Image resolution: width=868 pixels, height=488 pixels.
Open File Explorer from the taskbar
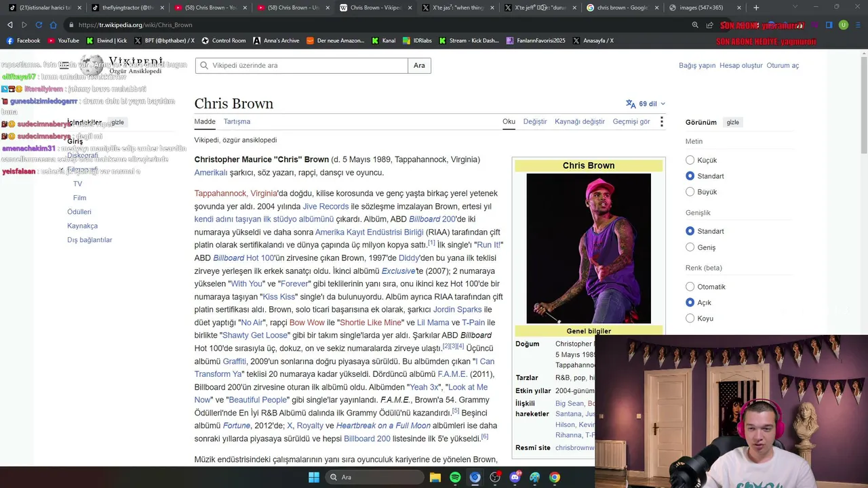tap(435, 477)
